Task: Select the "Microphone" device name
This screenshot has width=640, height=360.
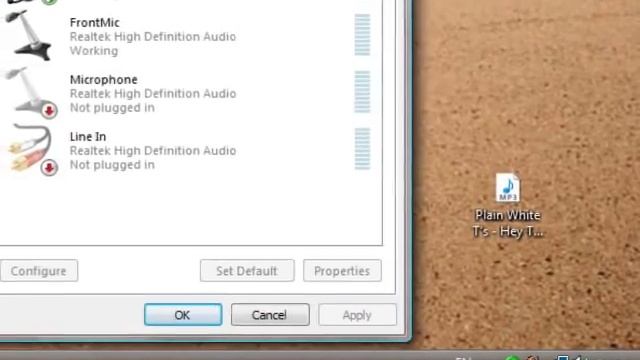Action: (x=104, y=80)
